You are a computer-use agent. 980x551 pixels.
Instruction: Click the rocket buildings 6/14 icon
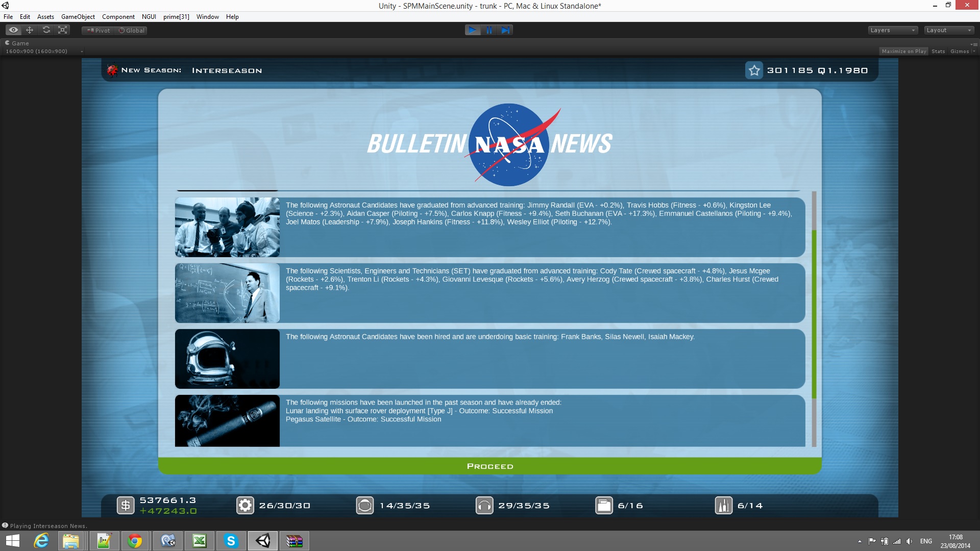click(724, 506)
